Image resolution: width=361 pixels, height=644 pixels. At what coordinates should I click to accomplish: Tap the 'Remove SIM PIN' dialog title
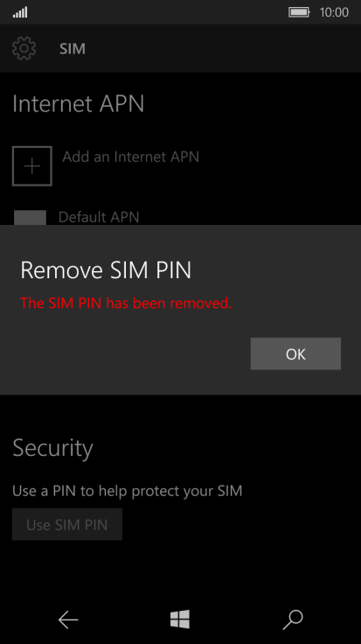[106, 270]
